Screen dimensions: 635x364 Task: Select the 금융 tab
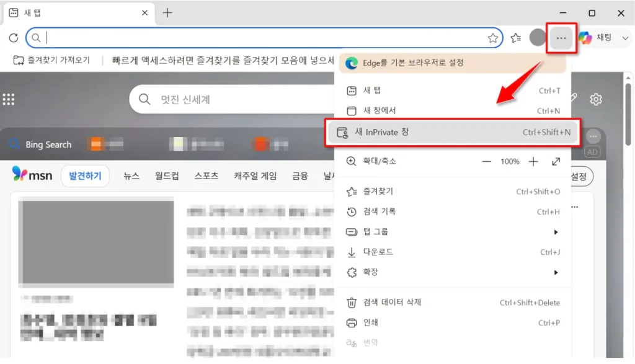pyautogui.click(x=300, y=176)
